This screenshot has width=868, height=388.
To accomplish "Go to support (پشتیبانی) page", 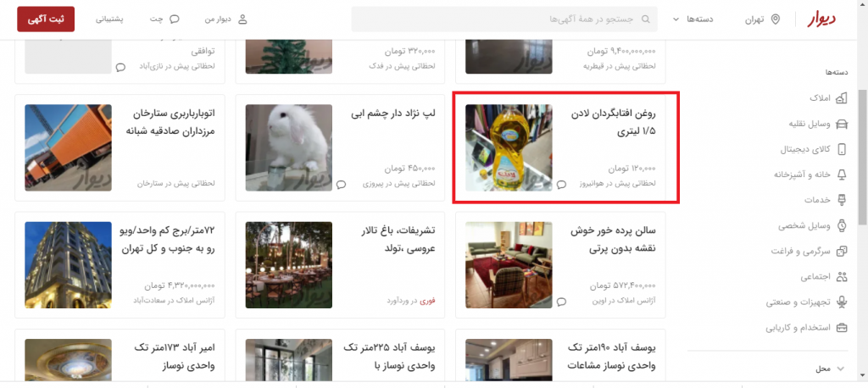I will [109, 19].
